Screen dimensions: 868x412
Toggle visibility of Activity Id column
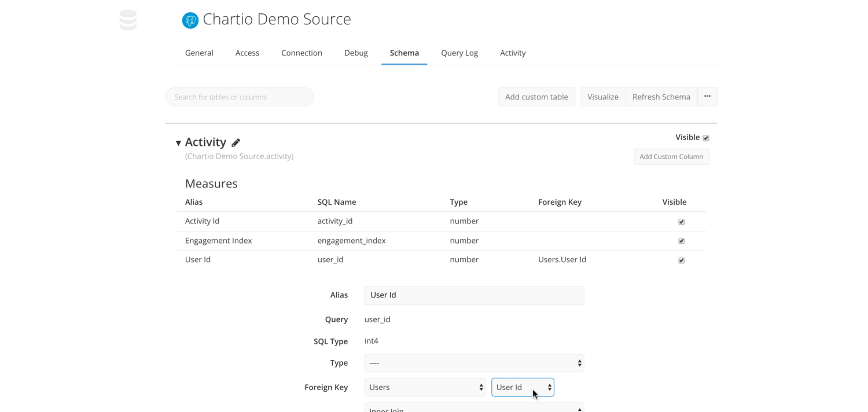pos(681,222)
